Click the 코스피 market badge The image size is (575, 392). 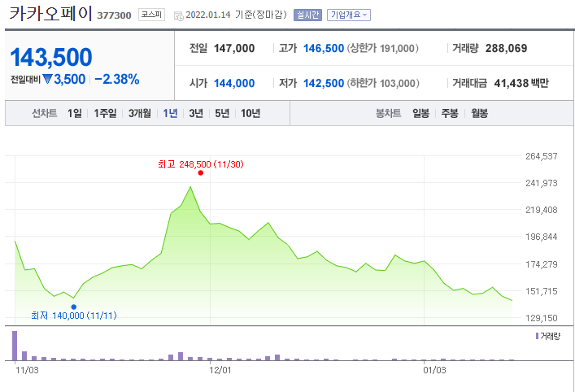[151, 15]
